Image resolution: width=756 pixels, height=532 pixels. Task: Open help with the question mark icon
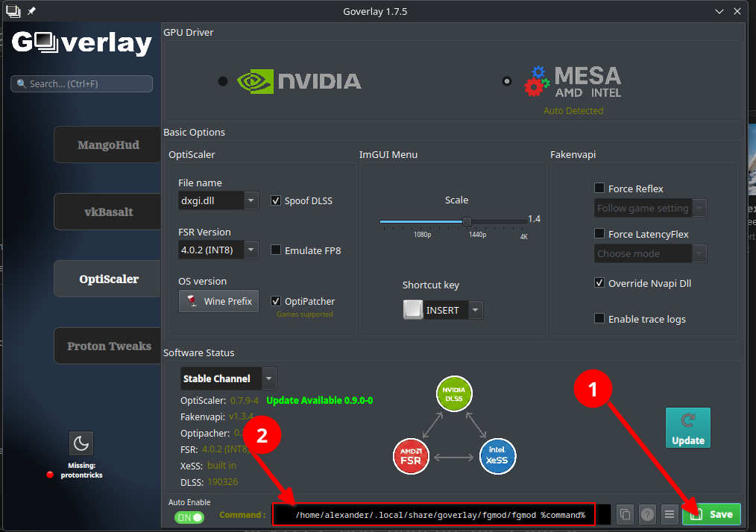647,515
